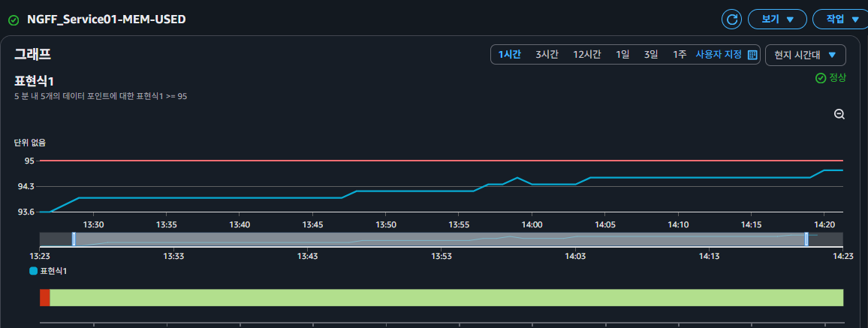Click the left handle of range slider
The width and height of the screenshot is (868, 328).
pos(74,239)
